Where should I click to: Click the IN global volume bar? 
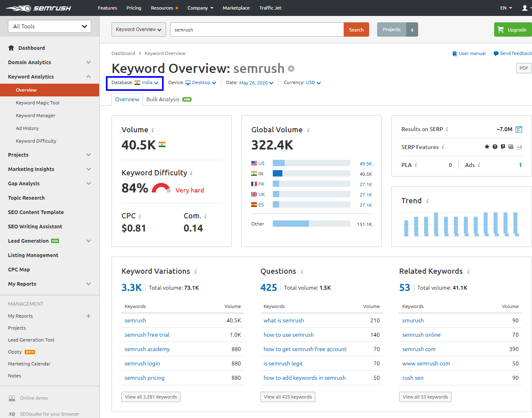click(x=311, y=173)
